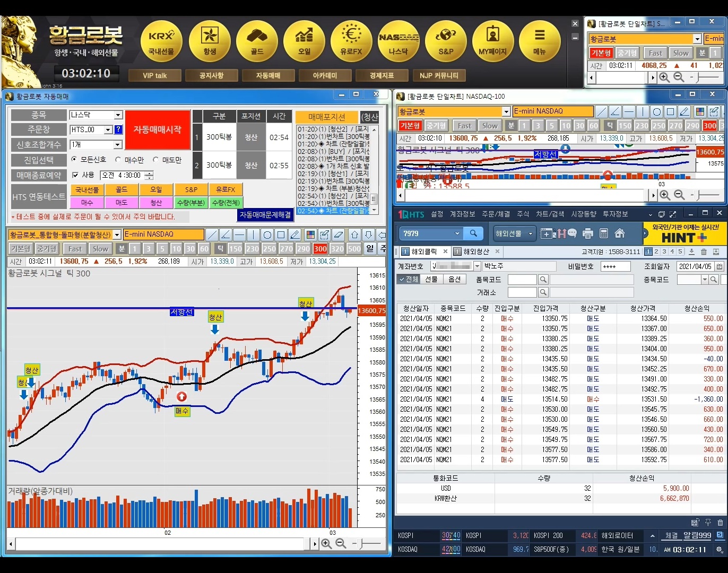This screenshot has width=728, height=573.
Task: Click the 1QHTS home icon
Action: click(619, 233)
